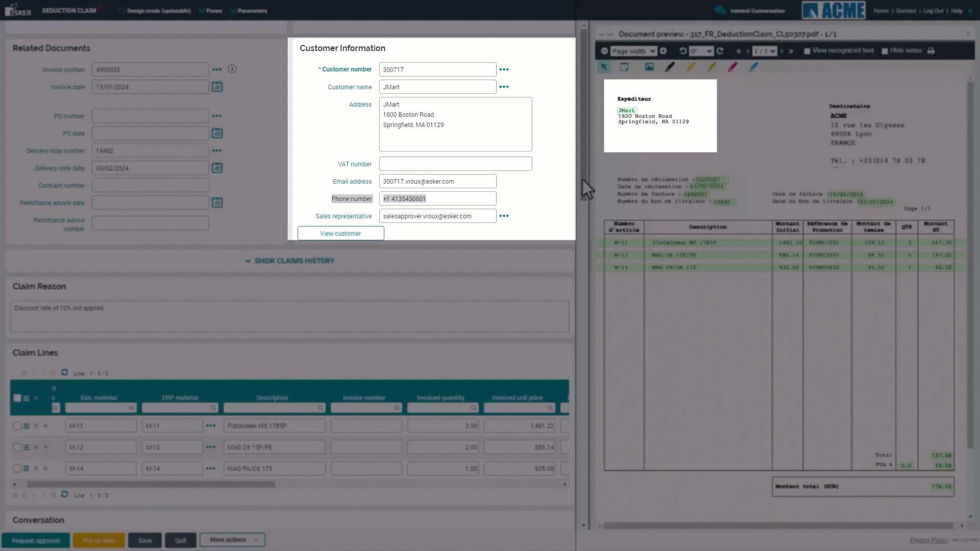
Task: Click Log Out in the top bar
Action: [934, 10]
